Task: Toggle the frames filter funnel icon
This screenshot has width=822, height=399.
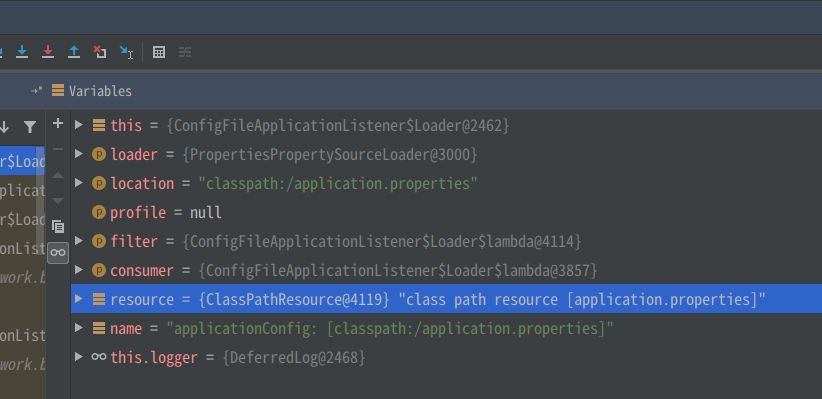Action: pyautogui.click(x=30, y=127)
